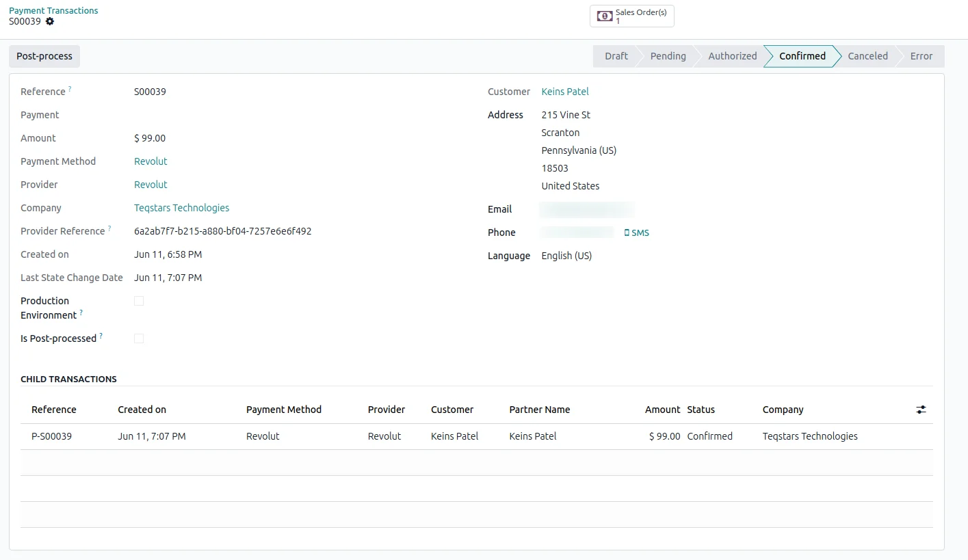Click Teqstars Technologies cell in child row

pyautogui.click(x=810, y=436)
